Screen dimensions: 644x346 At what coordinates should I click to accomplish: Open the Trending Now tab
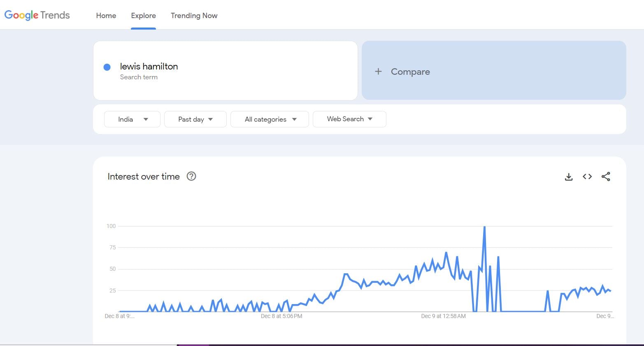pos(194,16)
